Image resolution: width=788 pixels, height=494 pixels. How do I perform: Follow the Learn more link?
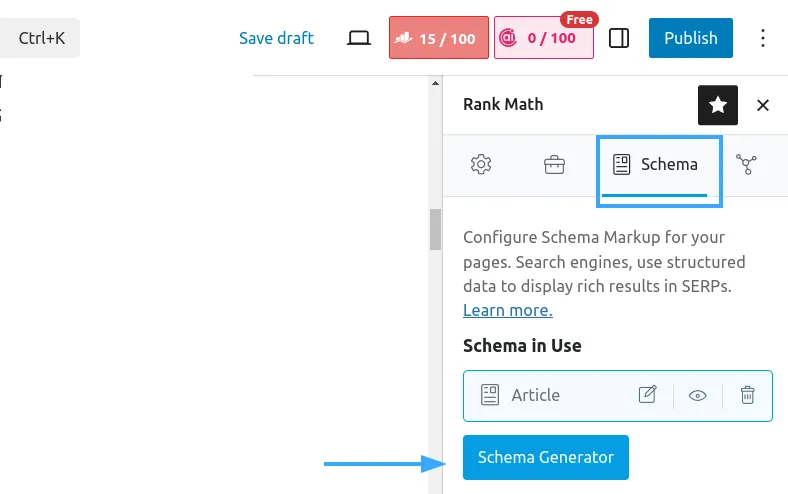click(x=507, y=310)
